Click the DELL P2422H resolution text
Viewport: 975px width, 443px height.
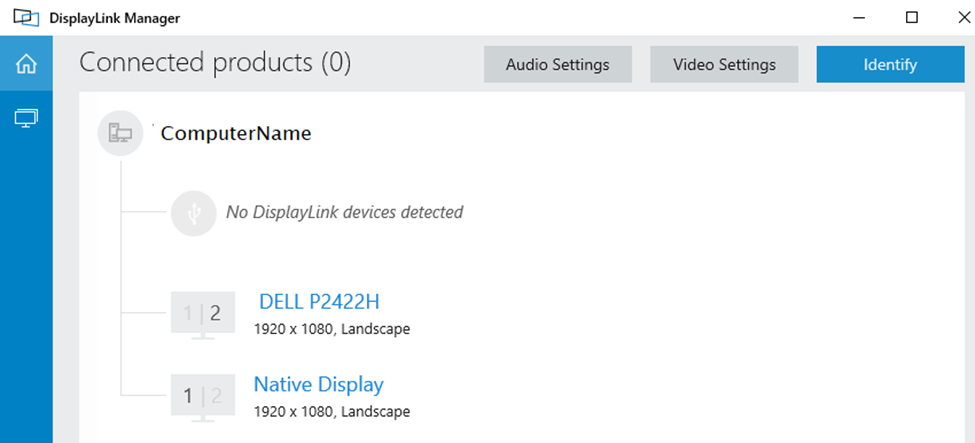pyautogui.click(x=332, y=329)
